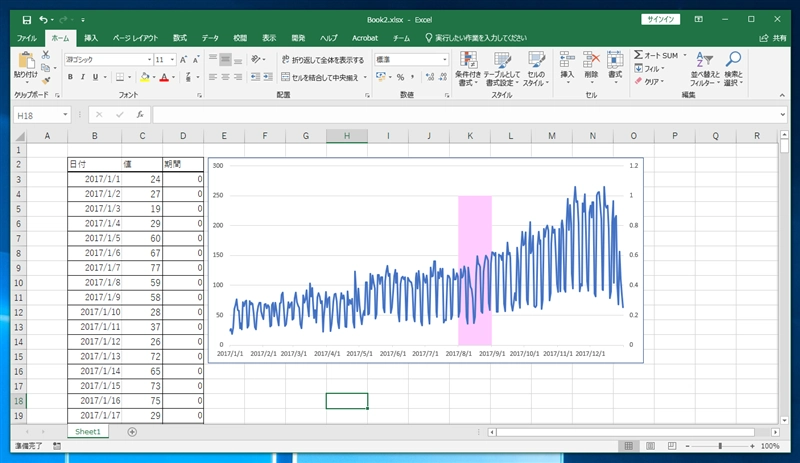Expand Name Box dropdown arrow
Screen dimensions: 800x463
coord(65,115)
